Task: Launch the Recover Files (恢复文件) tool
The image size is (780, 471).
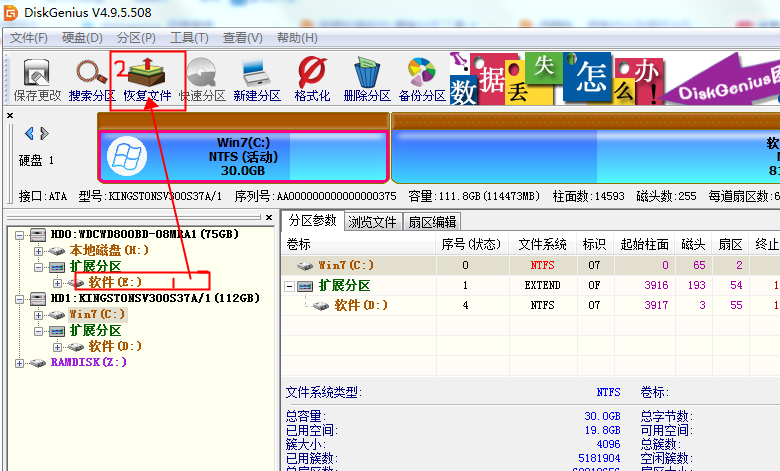Action: pos(147,79)
